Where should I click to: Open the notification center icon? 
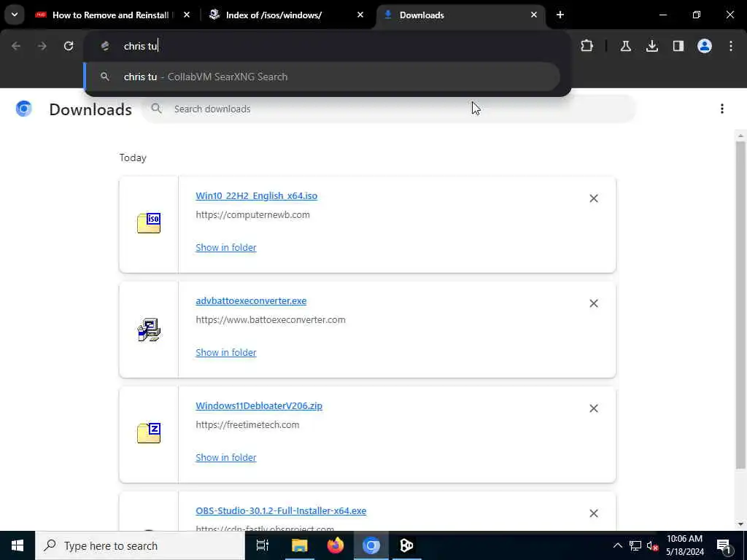click(724, 545)
